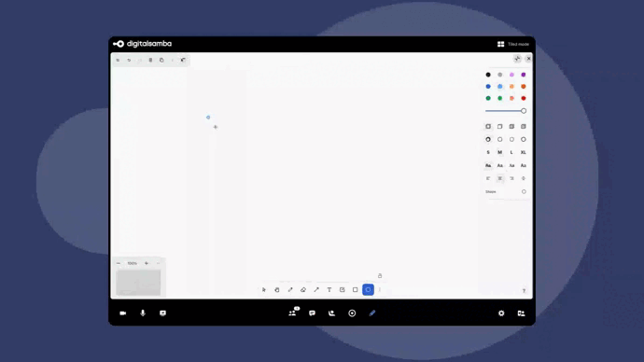The width and height of the screenshot is (644, 362).
Task: Select the eraser tool in whiteboard toolbar
Action: point(303,290)
